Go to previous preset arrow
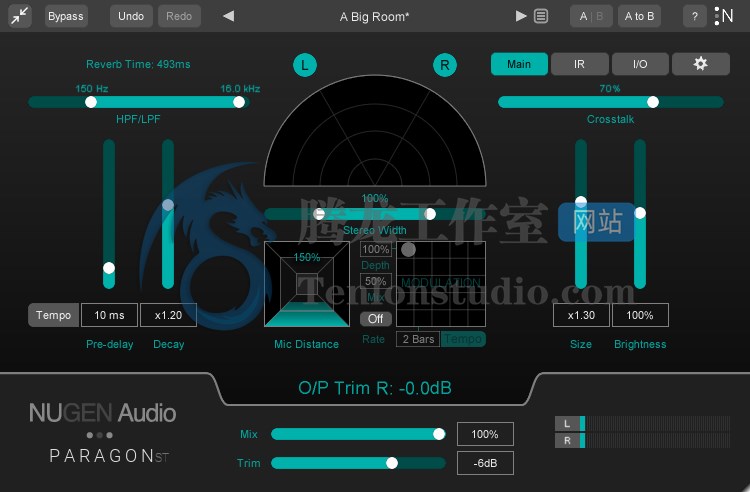Screen dimensions: 750x492 click(x=229, y=16)
